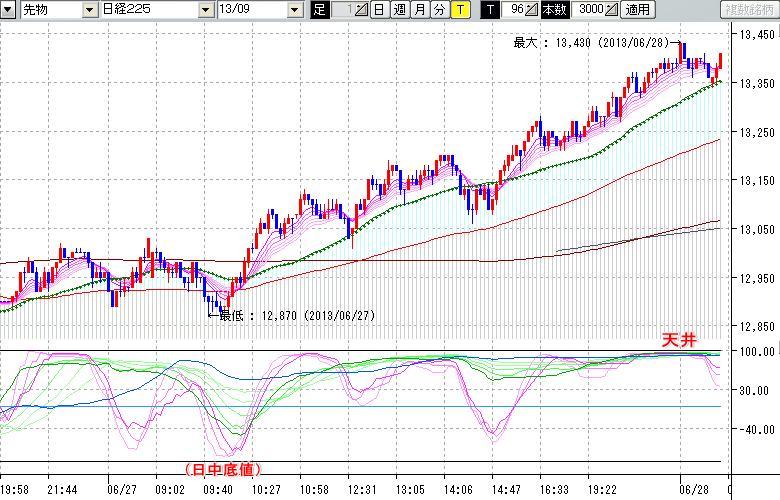Click the black 足 label icon
Viewport: 780px width, 500px height.
[x=319, y=10]
